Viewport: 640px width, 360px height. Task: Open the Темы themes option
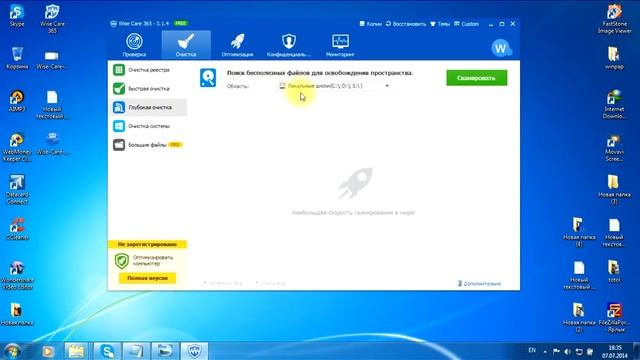click(440, 24)
